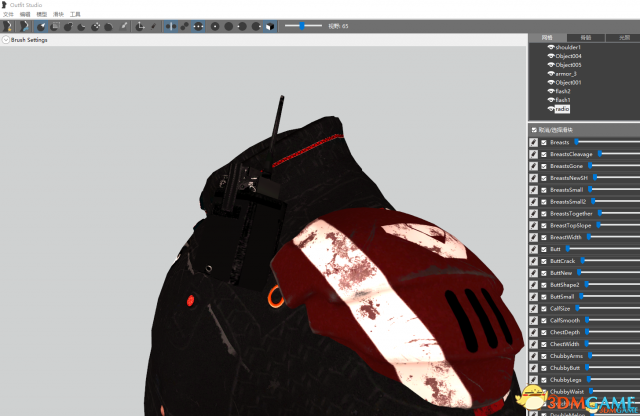Click the circle-with-center-dot toolbar icon

click(x=215, y=27)
